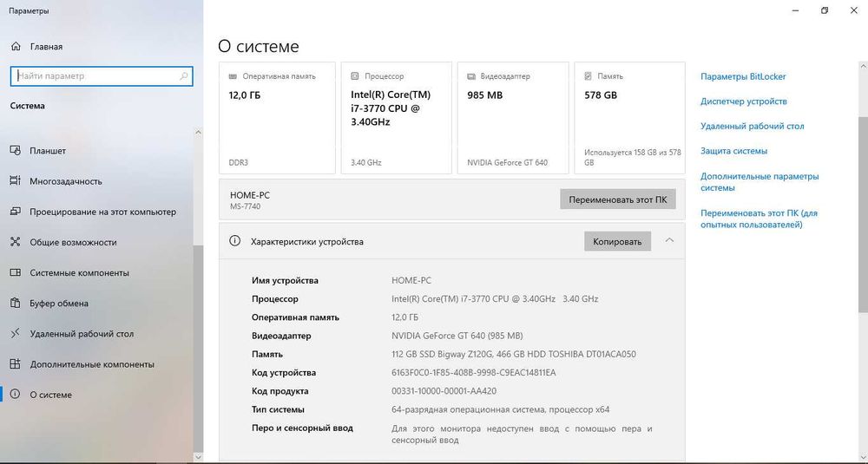This screenshot has height=464, width=868.
Task: Open Диспетчер устройств link
Action: (x=744, y=101)
